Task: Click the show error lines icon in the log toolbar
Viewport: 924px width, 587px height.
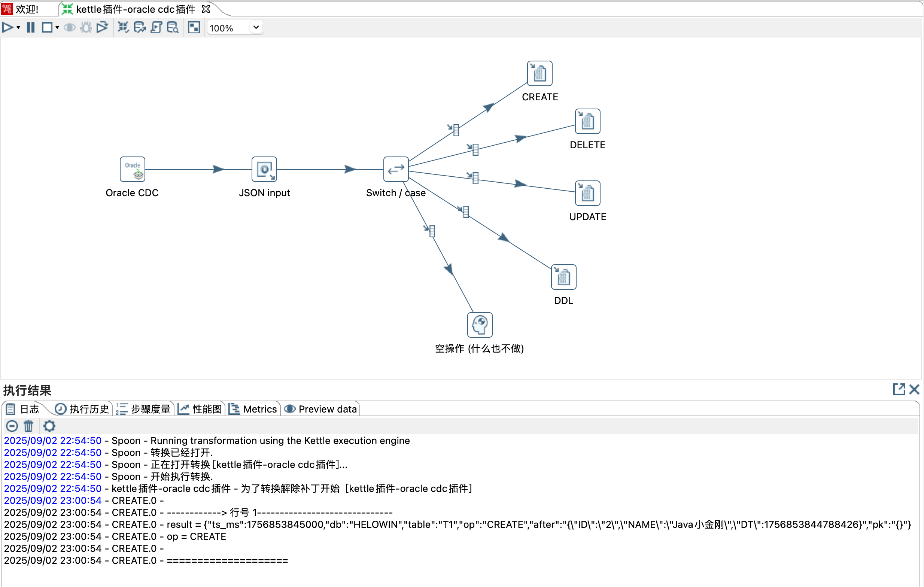Action: tap(12, 426)
